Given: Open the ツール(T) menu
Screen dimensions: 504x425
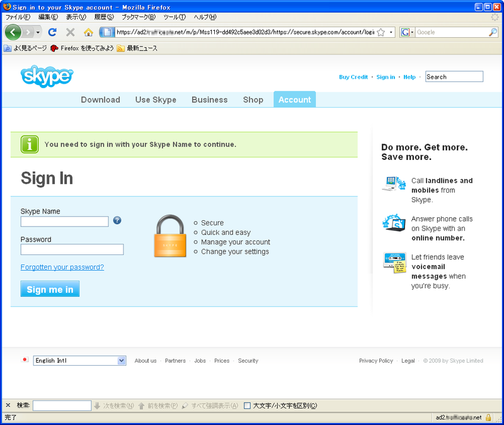Looking at the screenshot, I should pyautogui.click(x=175, y=17).
